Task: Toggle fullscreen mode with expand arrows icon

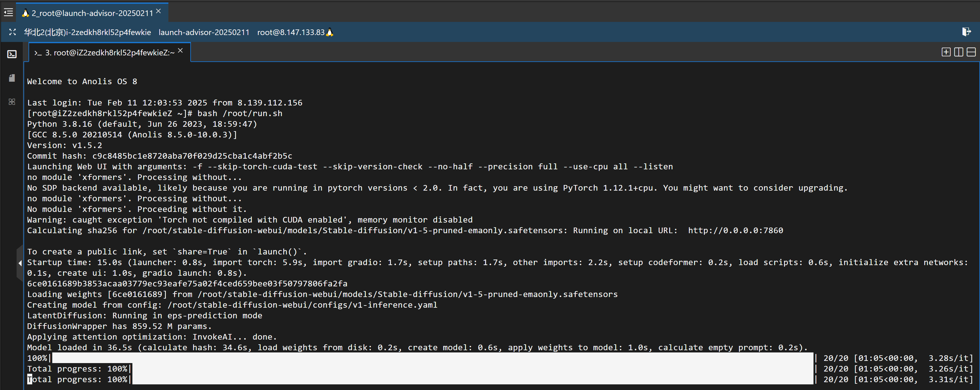Action: click(x=13, y=32)
